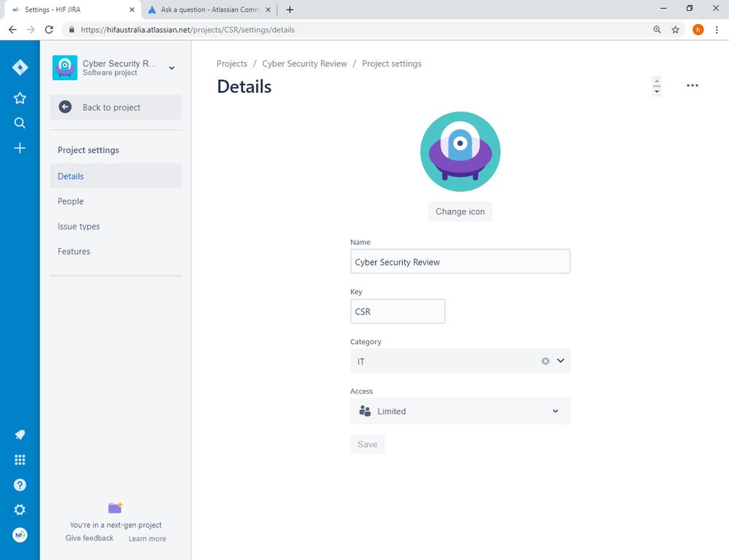Screen dimensions: 729x560
Task: Switch to the Settings - HIF JIRA tab
Action: tap(71, 9)
